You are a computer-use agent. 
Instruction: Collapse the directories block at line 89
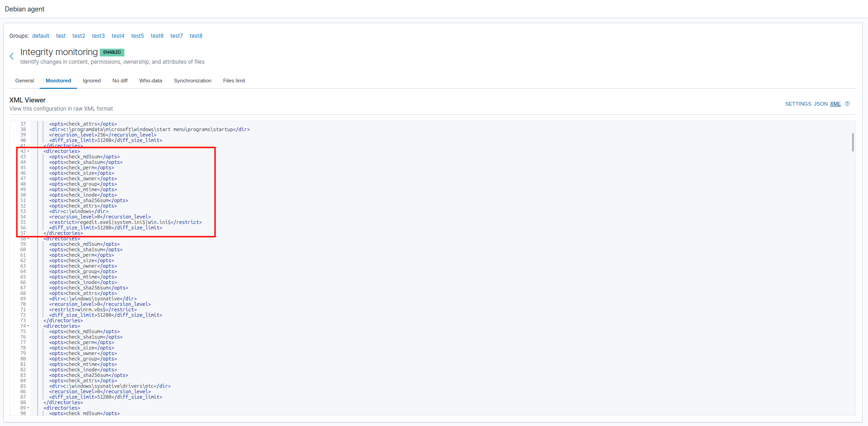tap(28, 407)
